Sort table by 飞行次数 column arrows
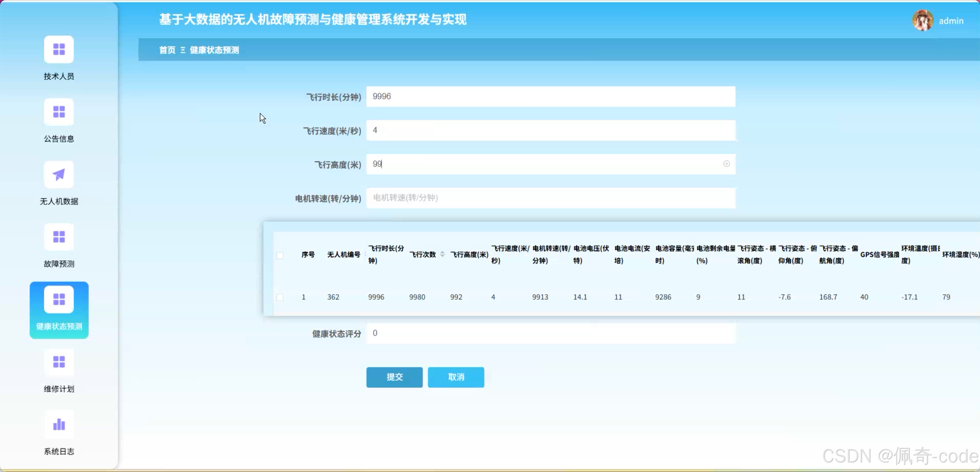The width and height of the screenshot is (980, 472). [442, 254]
